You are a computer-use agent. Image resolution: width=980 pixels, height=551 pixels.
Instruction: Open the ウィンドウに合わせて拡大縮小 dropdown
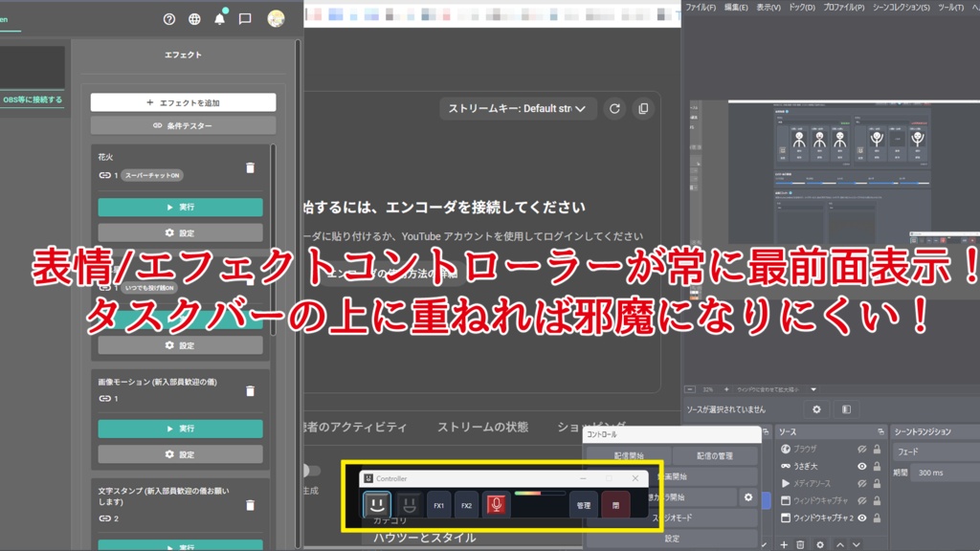click(x=777, y=389)
